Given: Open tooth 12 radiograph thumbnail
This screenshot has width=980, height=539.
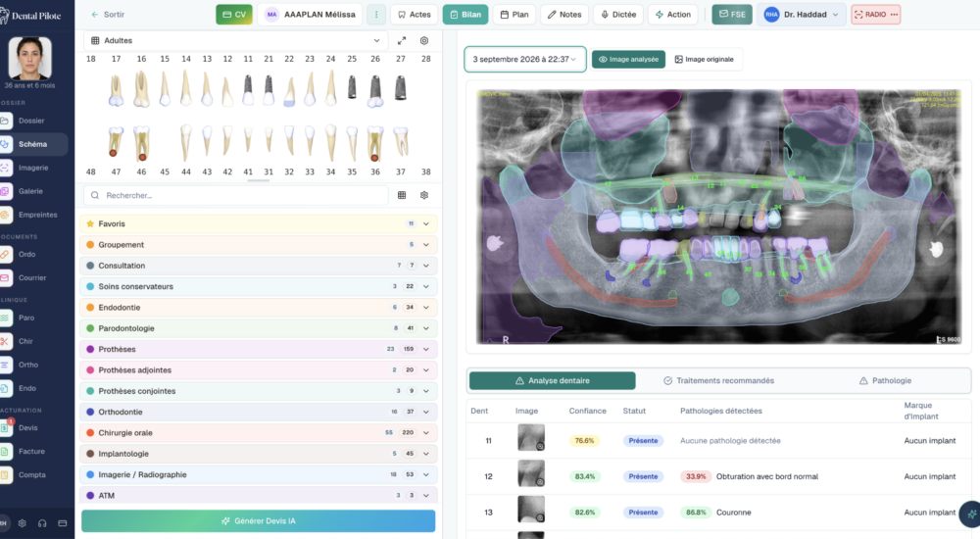Looking at the screenshot, I should [531, 473].
